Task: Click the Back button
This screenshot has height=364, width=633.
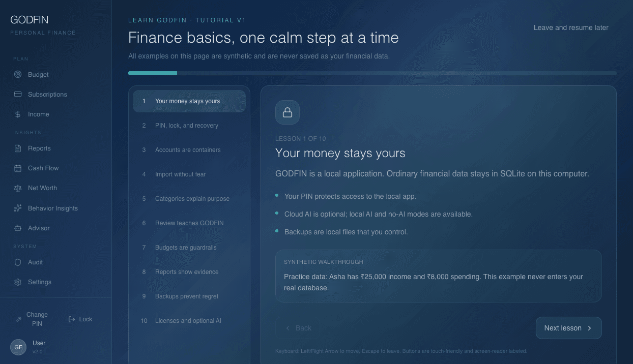Action: pos(298,328)
